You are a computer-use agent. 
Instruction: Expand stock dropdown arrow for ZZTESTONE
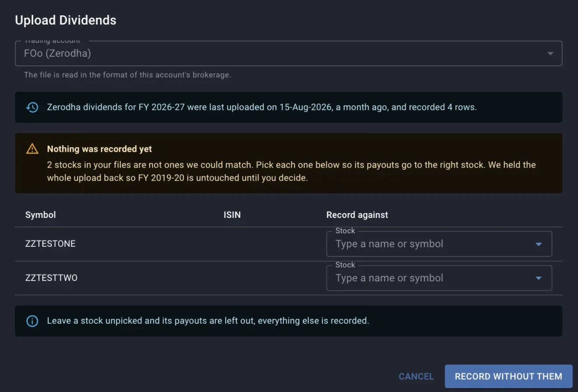tap(539, 244)
